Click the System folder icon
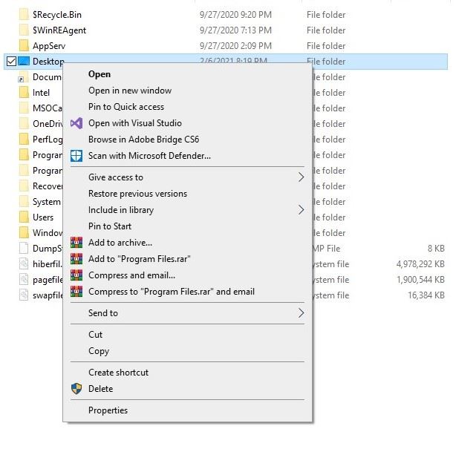Viewport: 476px width, 449px height. click(x=24, y=201)
